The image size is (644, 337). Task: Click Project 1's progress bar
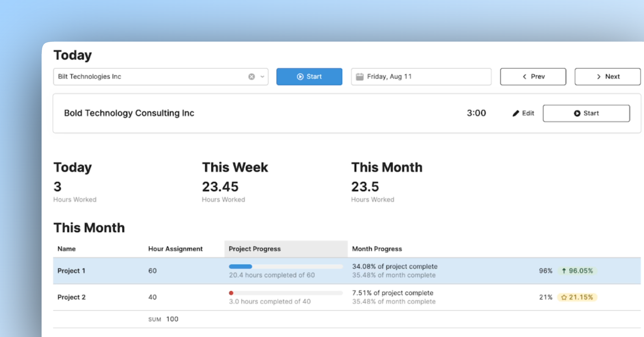[x=286, y=266]
